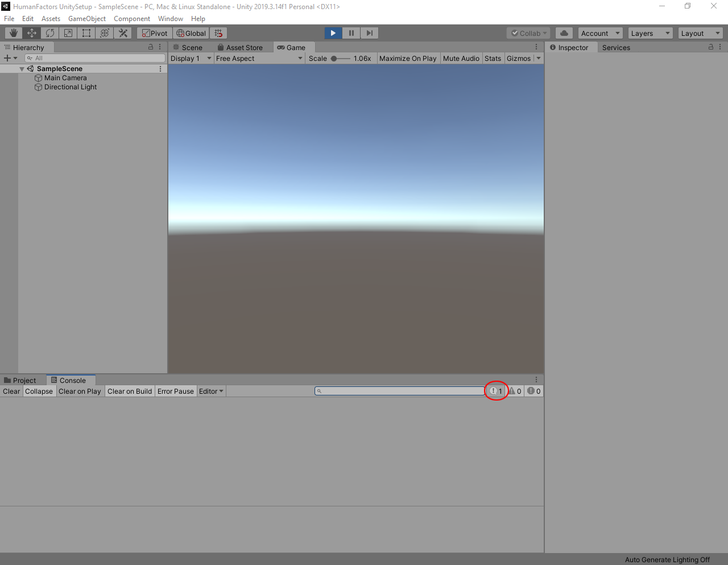Open Collab dropdown

pos(528,33)
